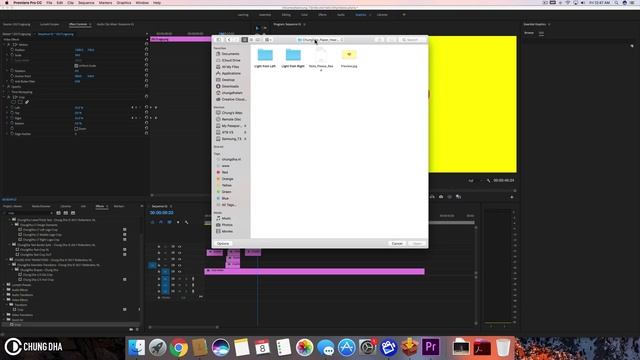Toggle the file dialog sidebar button
The height and width of the screenshot is (360, 640).
tap(219, 40)
